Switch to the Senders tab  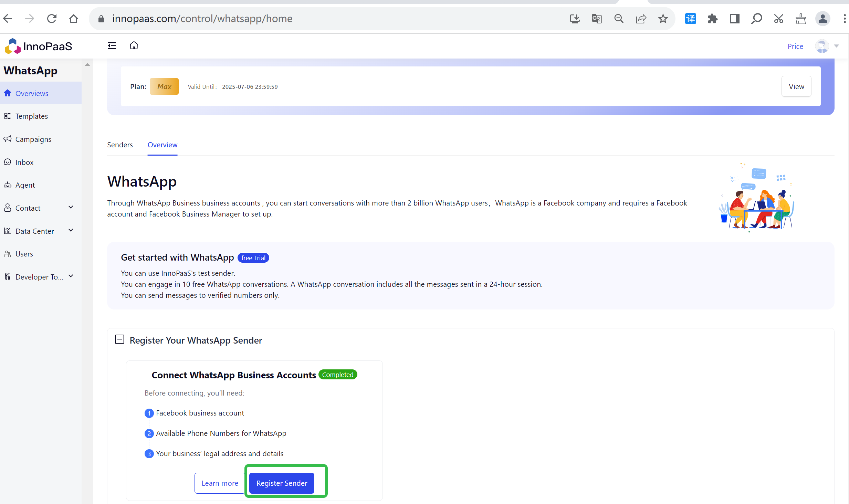pos(120,145)
